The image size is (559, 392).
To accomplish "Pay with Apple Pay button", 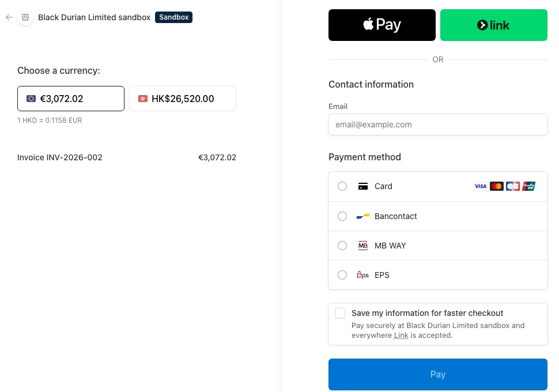I will [x=382, y=25].
